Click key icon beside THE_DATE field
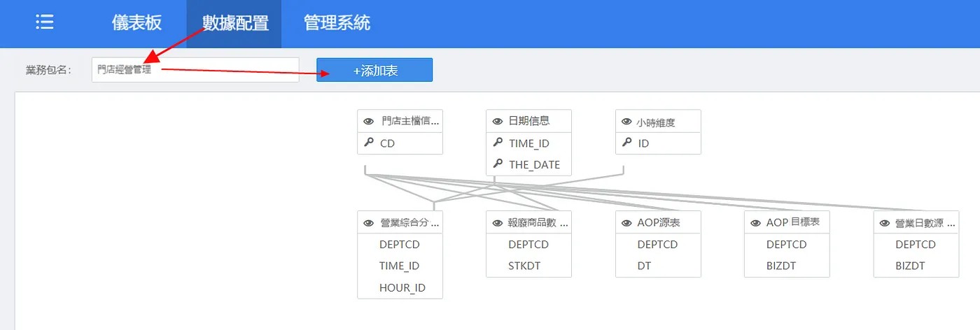 pyautogui.click(x=498, y=164)
